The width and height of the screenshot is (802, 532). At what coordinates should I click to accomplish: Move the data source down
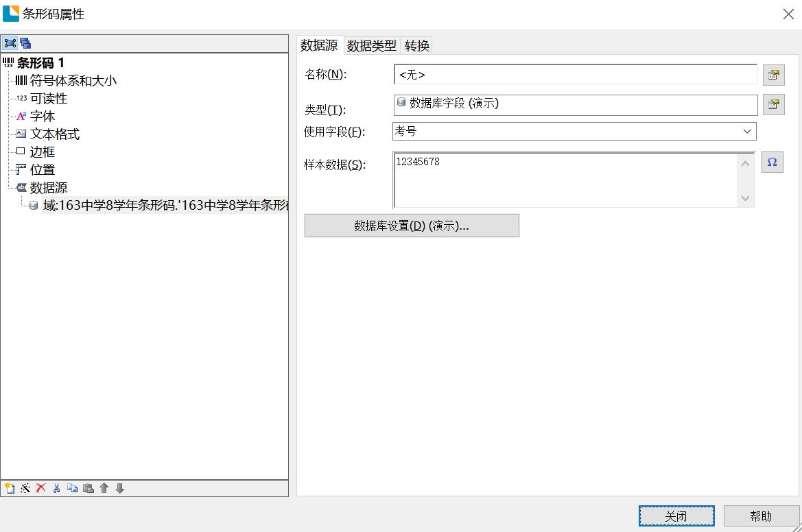[x=119, y=488]
